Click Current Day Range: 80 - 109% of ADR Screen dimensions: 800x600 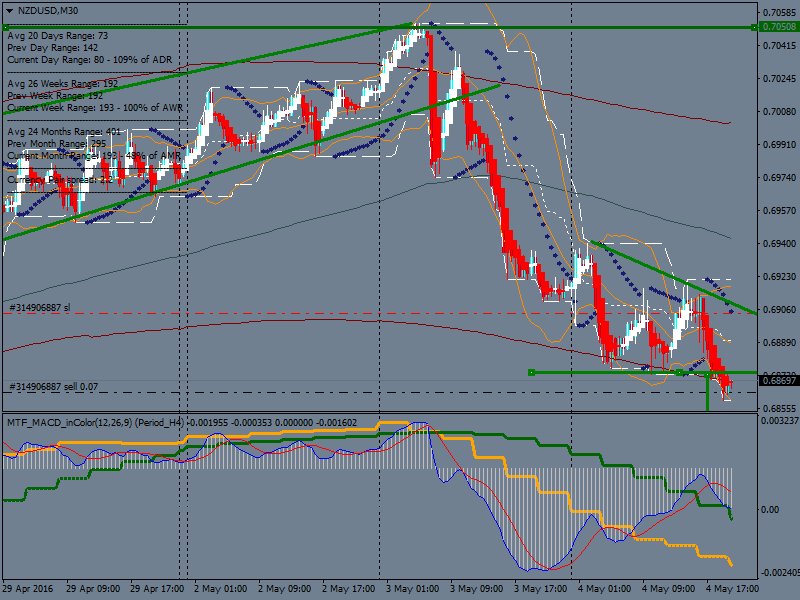(90, 60)
